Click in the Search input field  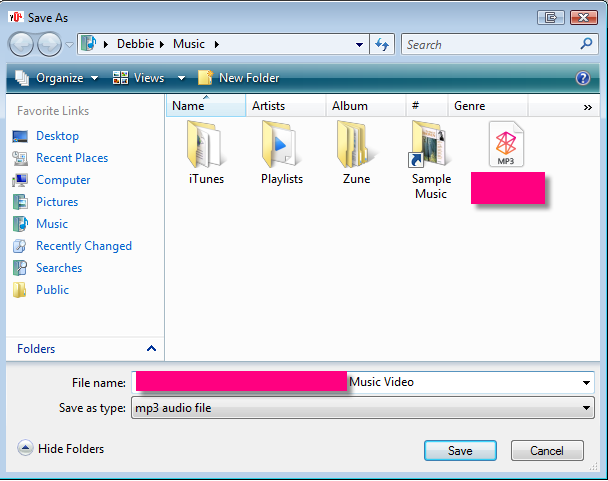click(x=488, y=44)
